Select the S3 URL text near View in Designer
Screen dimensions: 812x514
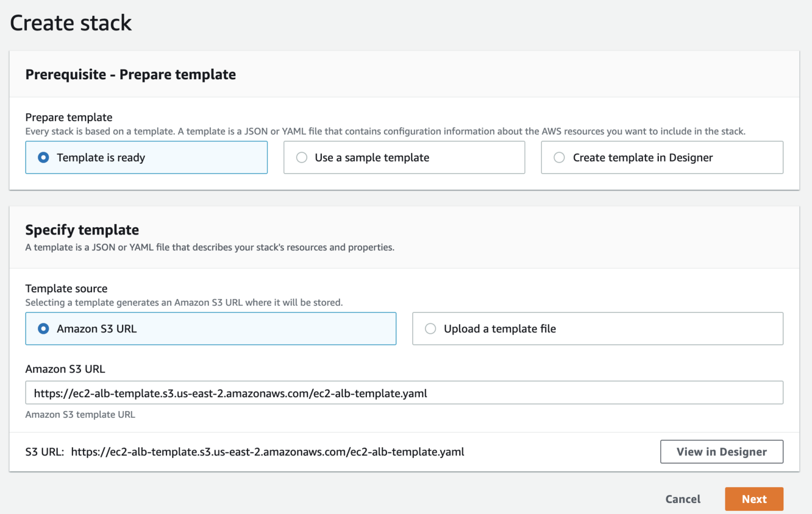click(x=267, y=452)
